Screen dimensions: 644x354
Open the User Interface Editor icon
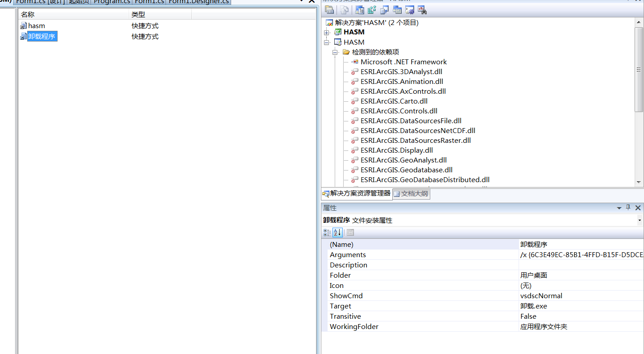(x=397, y=10)
